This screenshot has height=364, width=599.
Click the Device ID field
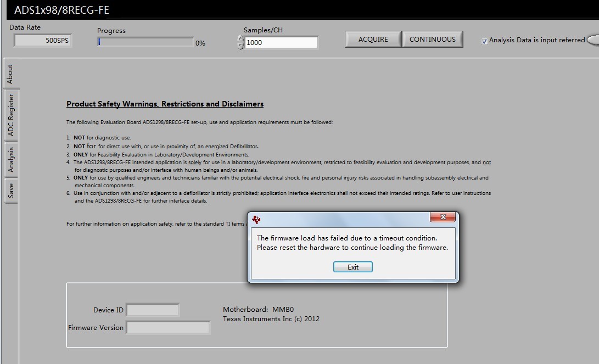point(153,310)
